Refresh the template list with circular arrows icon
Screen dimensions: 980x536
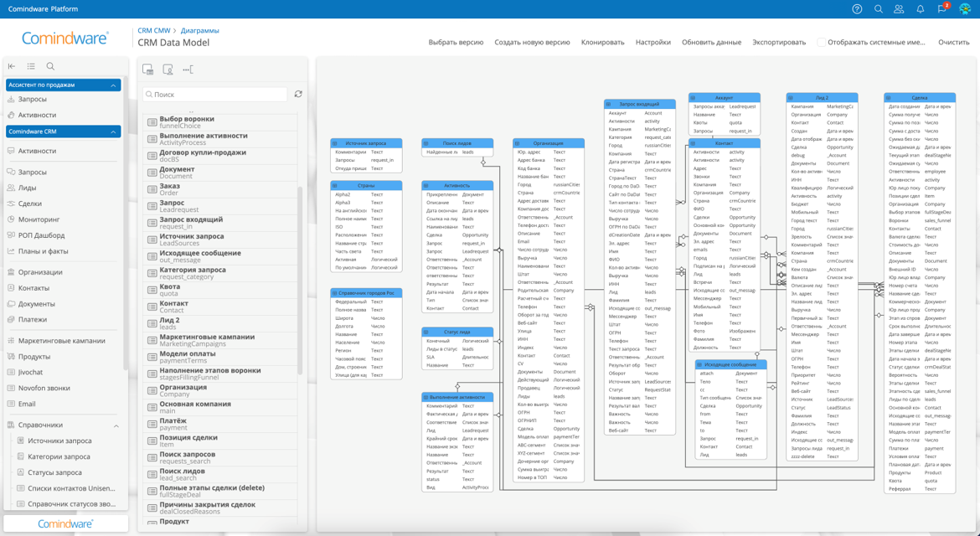click(298, 94)
